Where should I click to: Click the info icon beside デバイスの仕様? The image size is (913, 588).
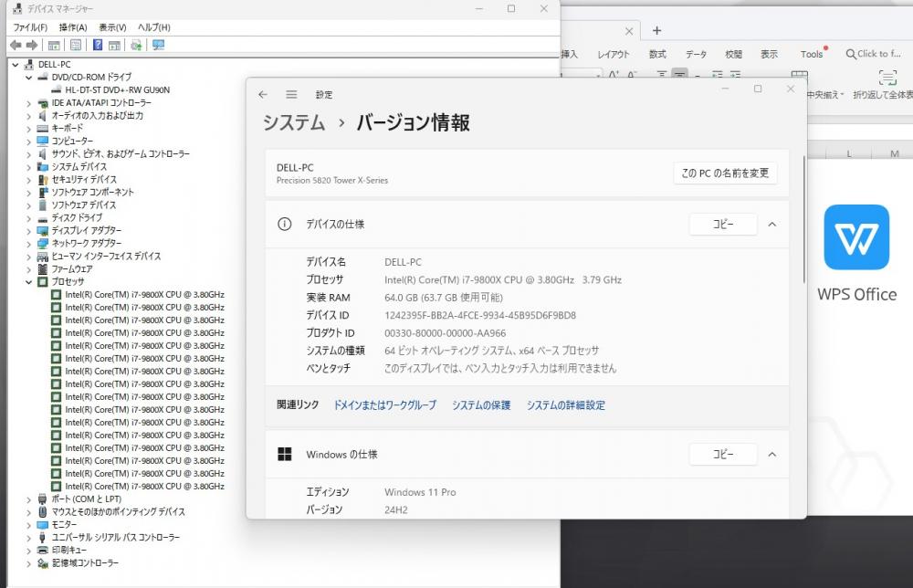coord(284,224)
